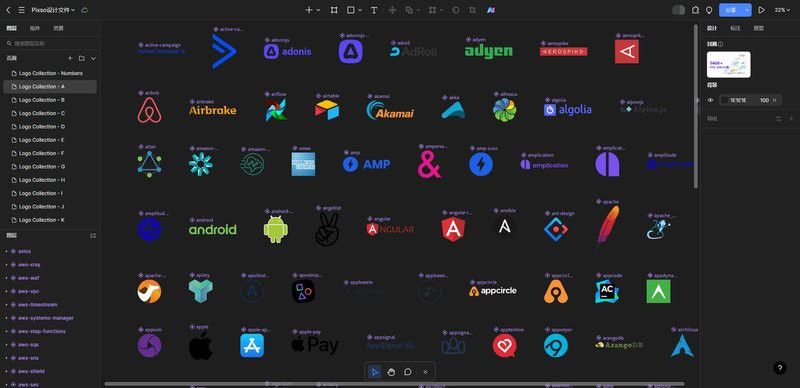Viewport: 800px width, 388px height.
Task: Open page Logo Collection - E
Action: point(50,140)
